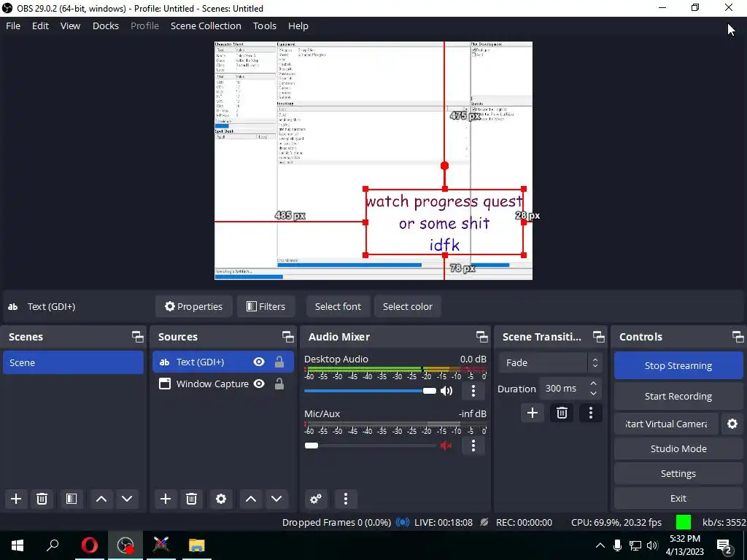Pop out the Scenes dock
The width and height of the screenshot is (747, 560).
coord(138,337)
